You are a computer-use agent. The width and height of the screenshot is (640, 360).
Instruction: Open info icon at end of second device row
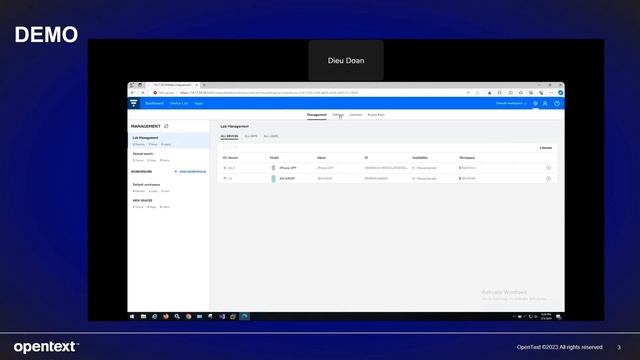[x=548, y=178]
